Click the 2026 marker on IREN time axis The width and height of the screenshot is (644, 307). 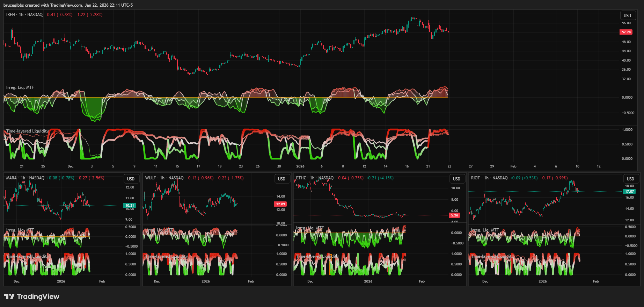coord(300,166)
